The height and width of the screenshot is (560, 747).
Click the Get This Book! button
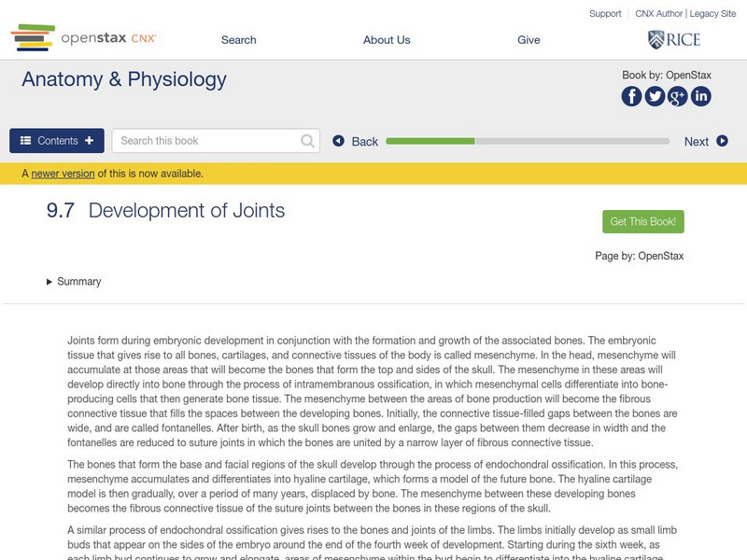coord(643,221)
